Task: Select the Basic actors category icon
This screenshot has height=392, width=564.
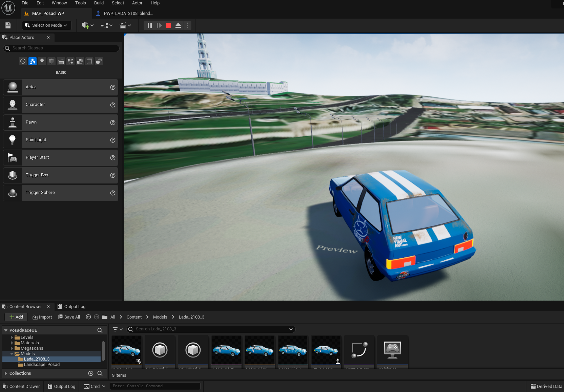Action: [33, 61]
